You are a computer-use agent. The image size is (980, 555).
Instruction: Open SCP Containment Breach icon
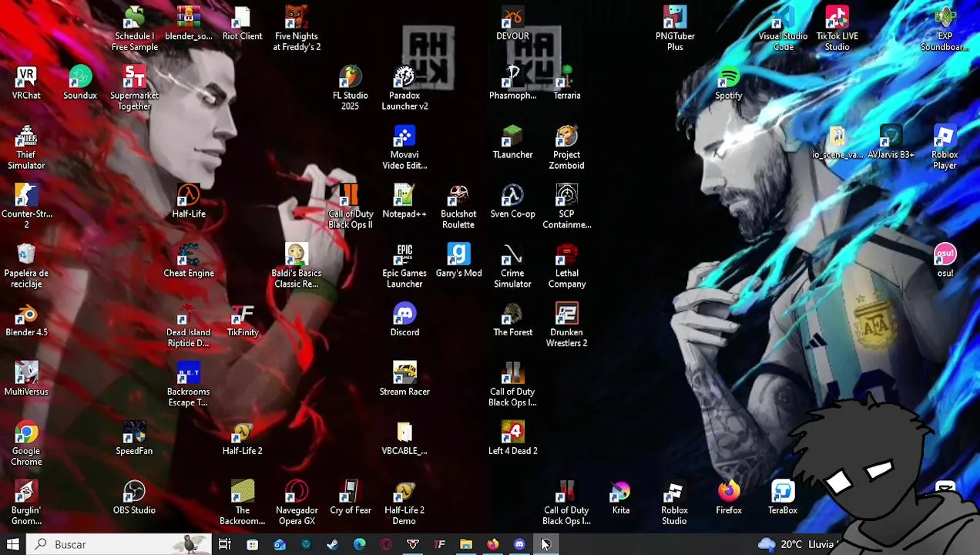pyautogui.click(x=566, y=207)
